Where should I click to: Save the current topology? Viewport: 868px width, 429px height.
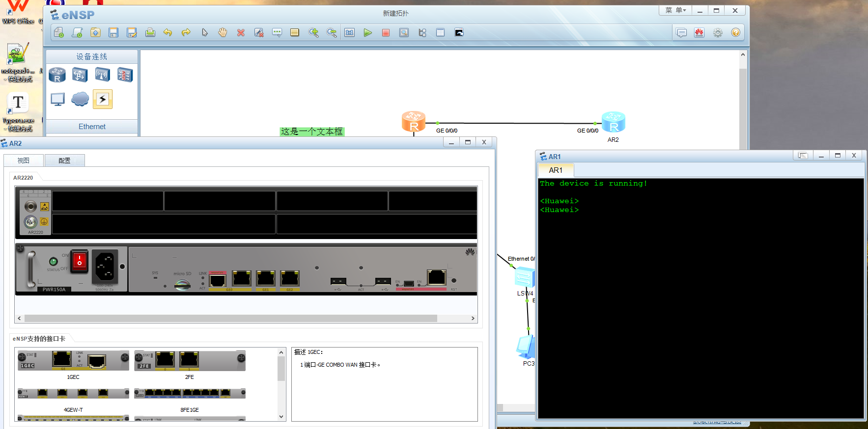point(113,32)
